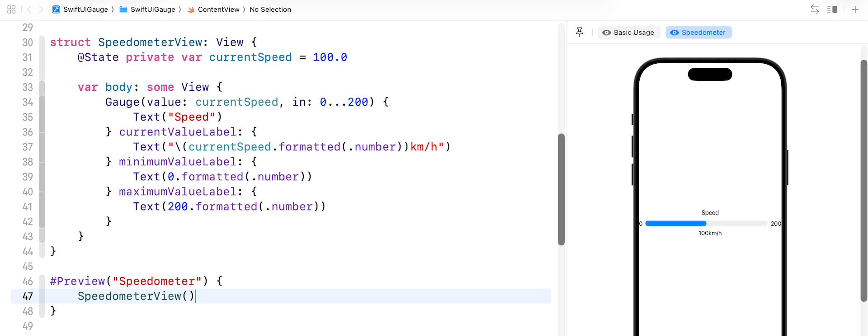
Task: Open the No Selection symbol dropdown
Action: pyautogui.click(x=270, y=9)
